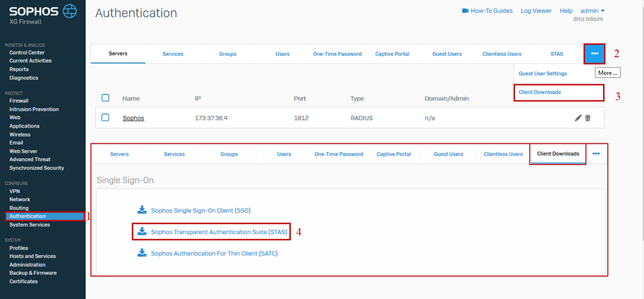
Task: Download Sophos Single Sign-On Client (SSO)
Action: point(201,210)
